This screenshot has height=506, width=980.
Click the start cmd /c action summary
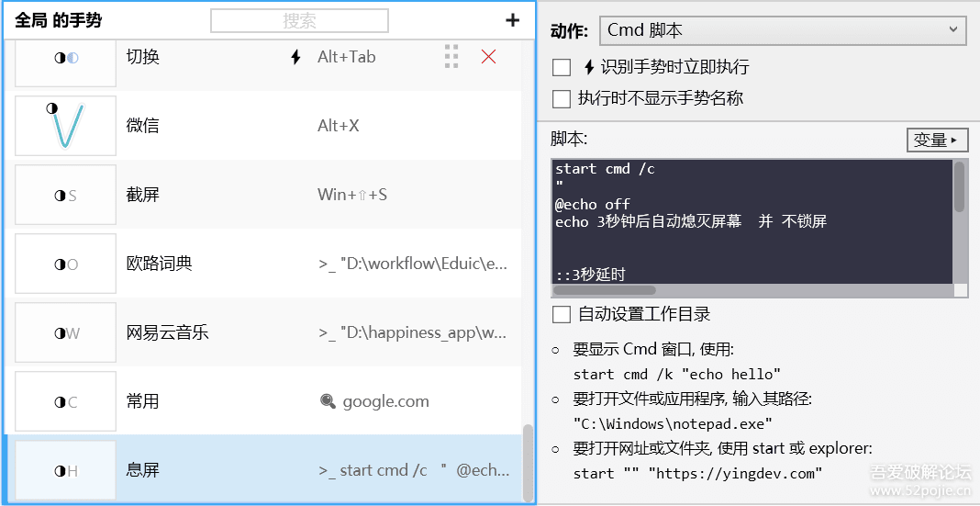414,469
